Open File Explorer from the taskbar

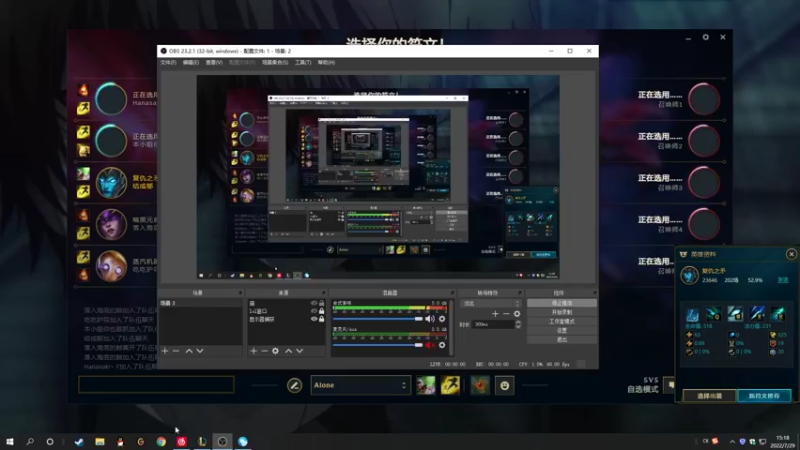99,442
